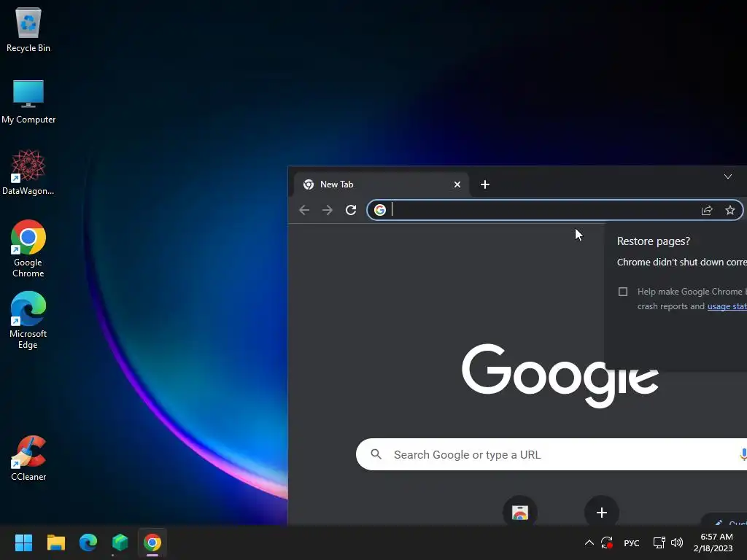Show hidden system tray icons
Image resolution: width=747 pixels, height=560 pixels.
[589, 542]
